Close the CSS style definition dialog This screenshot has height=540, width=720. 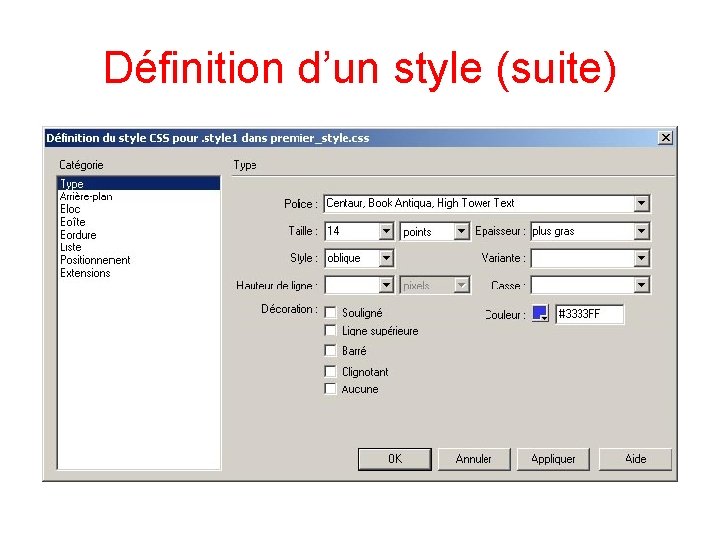[665, 138]
